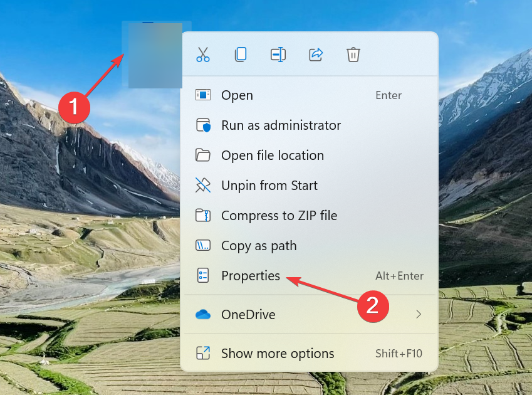The height and width of the screenshot is (395, 532).
Task: Click the Delete trash can icon
Action: tap(353, 55)
